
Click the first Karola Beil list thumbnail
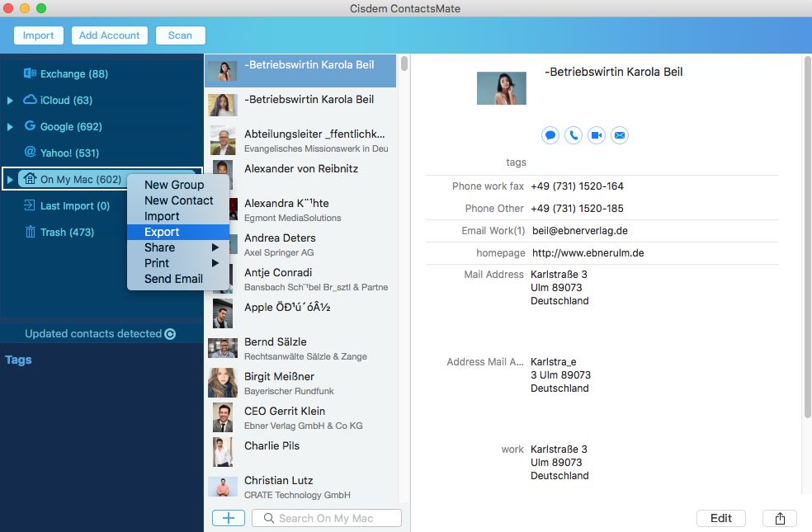click(x=223, y=71)
